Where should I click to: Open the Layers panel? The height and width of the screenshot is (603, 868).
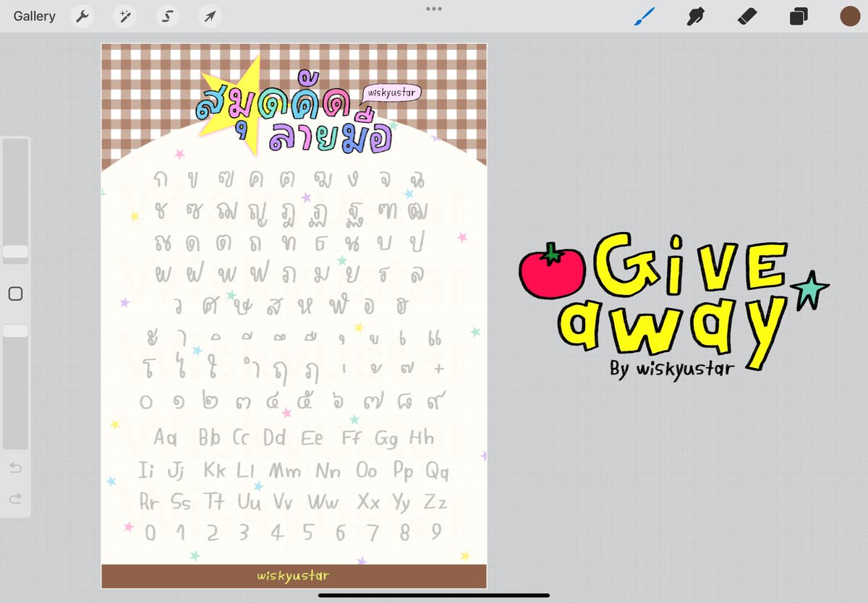[799, 16]
